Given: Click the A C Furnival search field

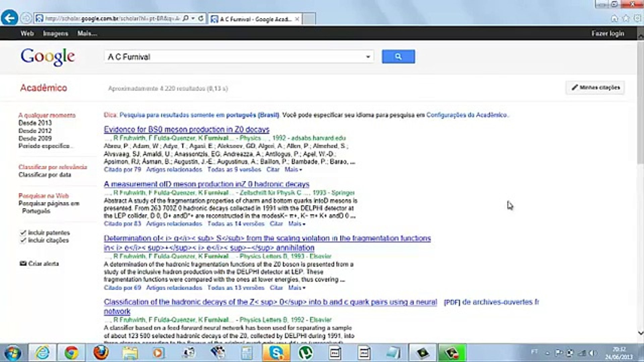Looking at the screenshot, I should click(235, 57).
